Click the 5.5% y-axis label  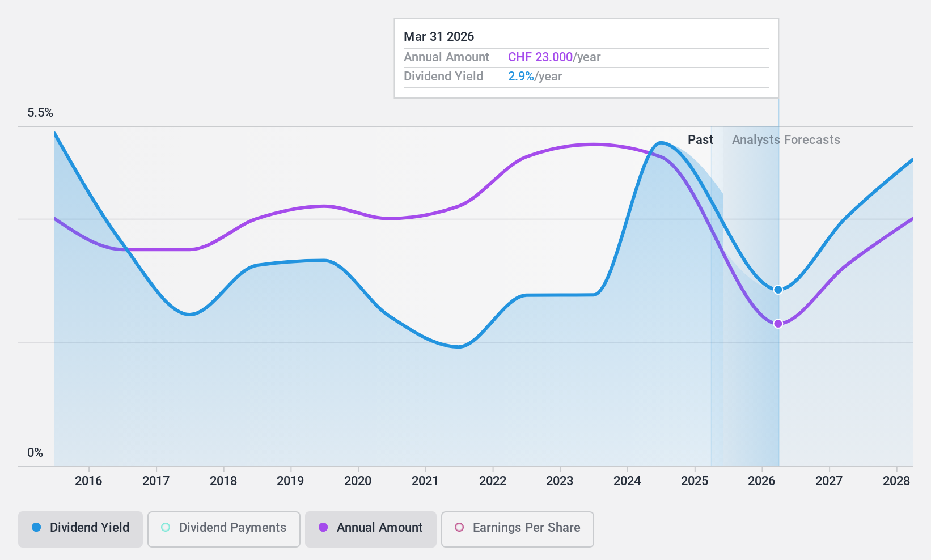[40, 113]
